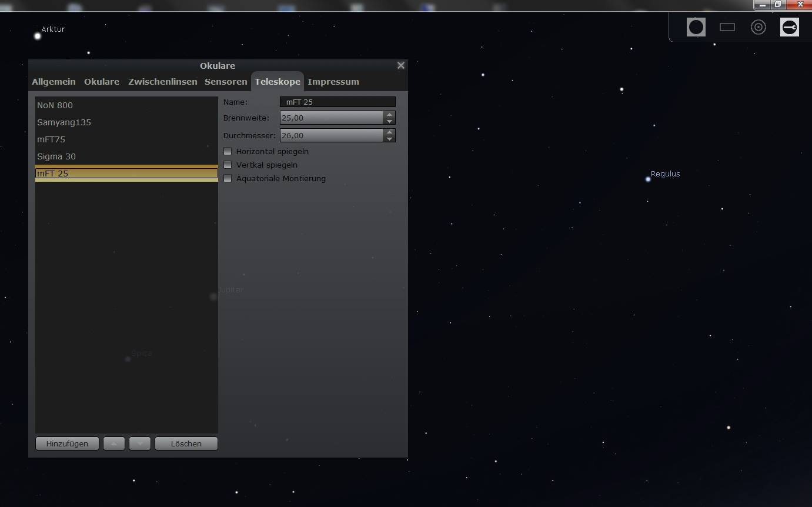The width and height of the screenshot is (812, 507).
Task: Close the Okulare dialog with X
Action: pos(401,65)
